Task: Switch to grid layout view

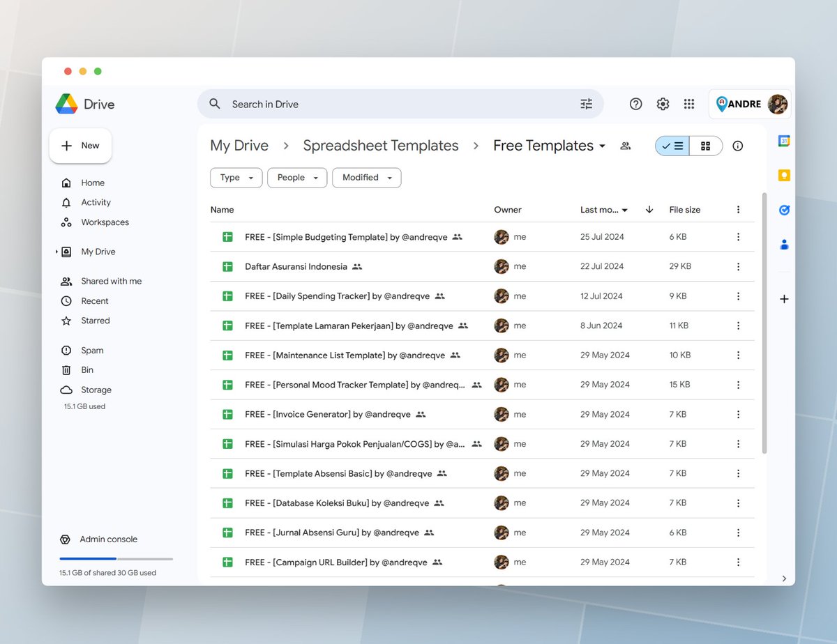Action: pyautogui.click(x=706, y=146)
